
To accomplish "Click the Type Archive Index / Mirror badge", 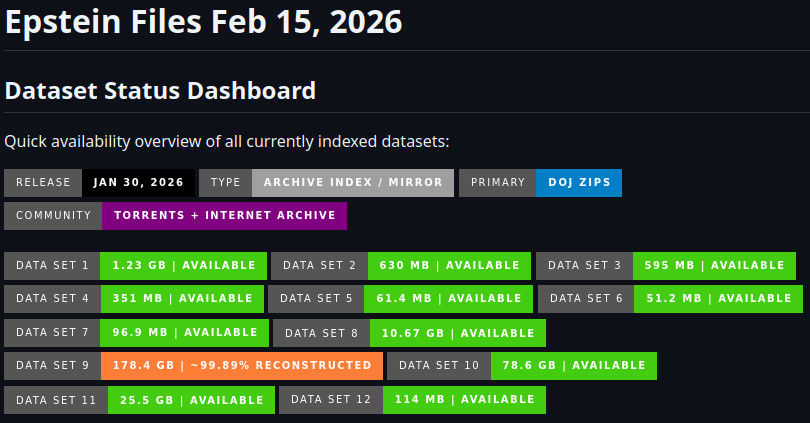I will (x=326, y=182).
